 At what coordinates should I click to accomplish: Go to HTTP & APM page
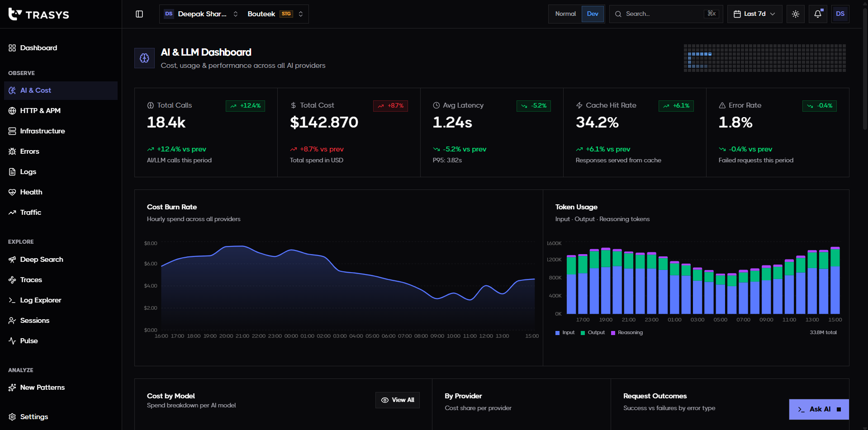(61, 111)
